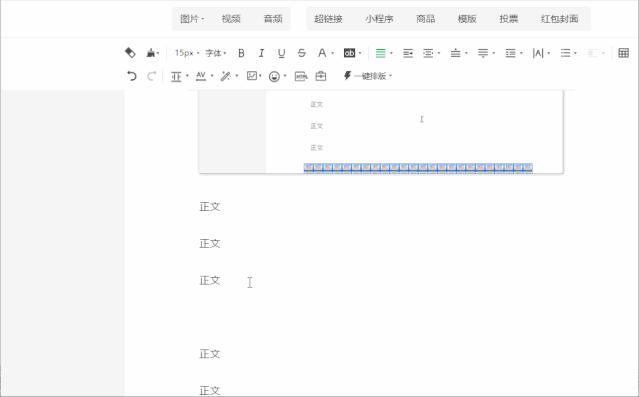This screenshot has height=397, width=639.
Task: Open the green text alignment dropdown
Action: pyautogui.click(x=383, y=53)
